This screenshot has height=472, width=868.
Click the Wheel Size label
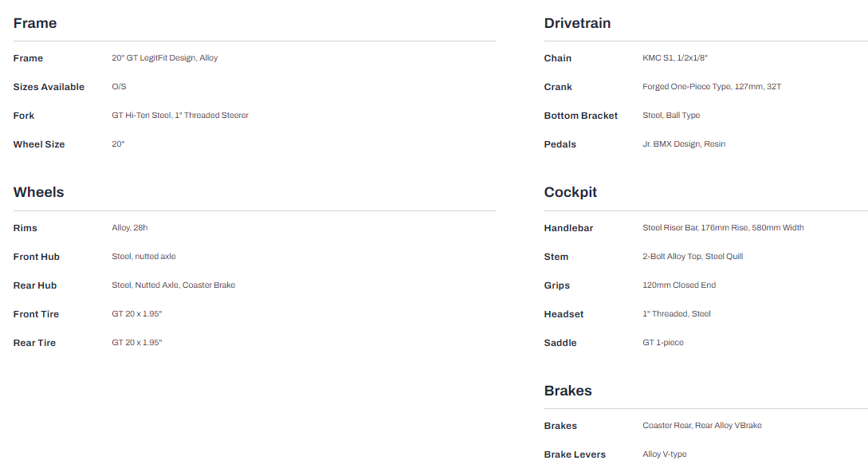click(39, 144)
